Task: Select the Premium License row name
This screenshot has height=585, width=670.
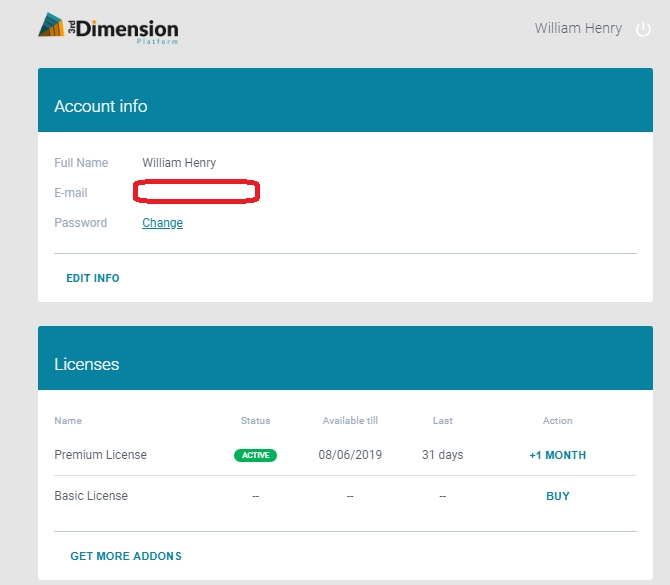Action: click(100, 455)
